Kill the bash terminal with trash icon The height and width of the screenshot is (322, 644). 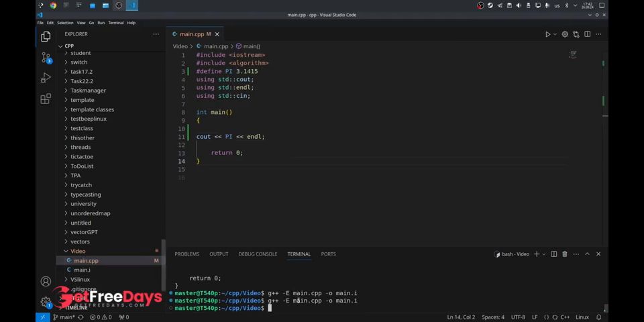coord(565,254)
